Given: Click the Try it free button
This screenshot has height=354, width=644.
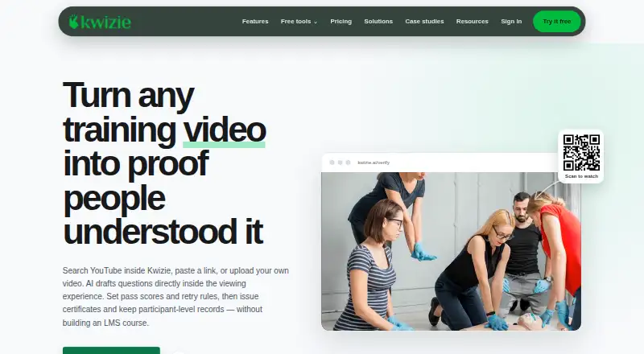Looking at the screenshot, I should point(556,22).
